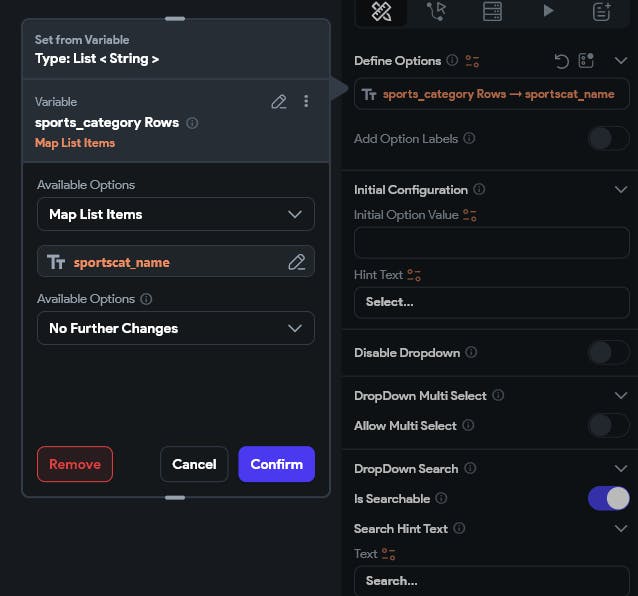Open the Documentation notes tab
Image resolution: width=638 pixels, height=596 pixels.
[601, 11]
